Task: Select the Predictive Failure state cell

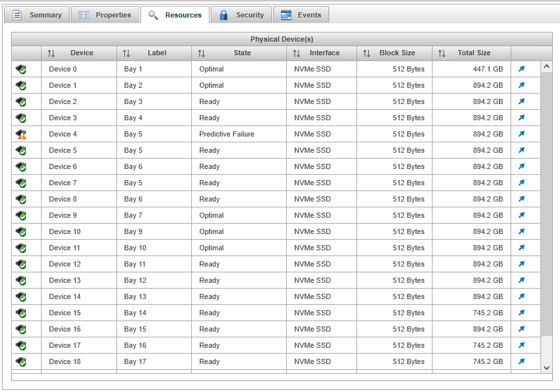Action: point(227,134)
